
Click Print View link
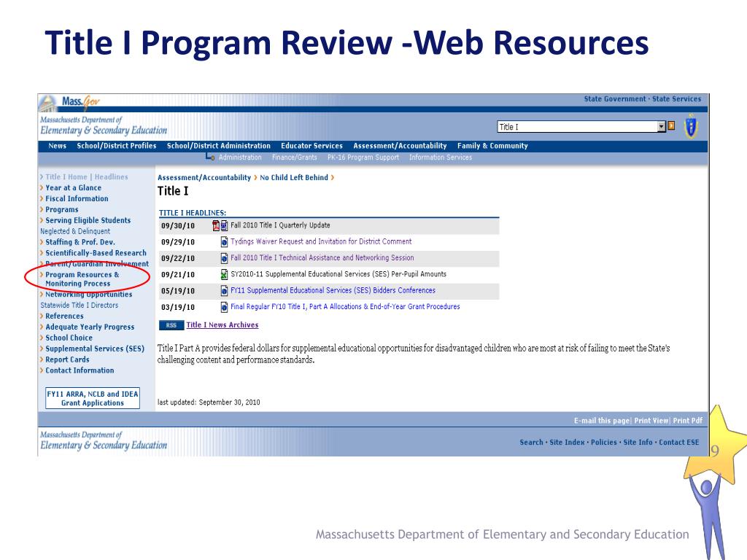(x=651, y=421)
